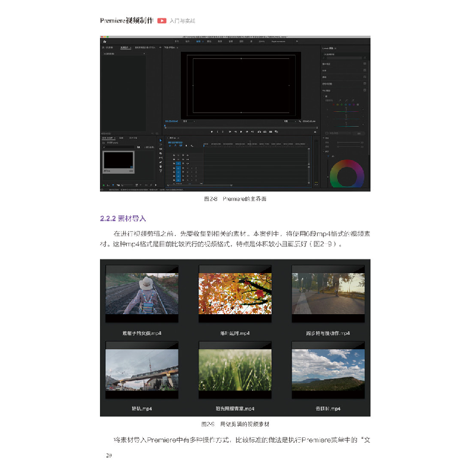The width and height of the screenshot is (476, 476).
Task: Click Add Marker in program monitor controls
Action: [212, 131]
